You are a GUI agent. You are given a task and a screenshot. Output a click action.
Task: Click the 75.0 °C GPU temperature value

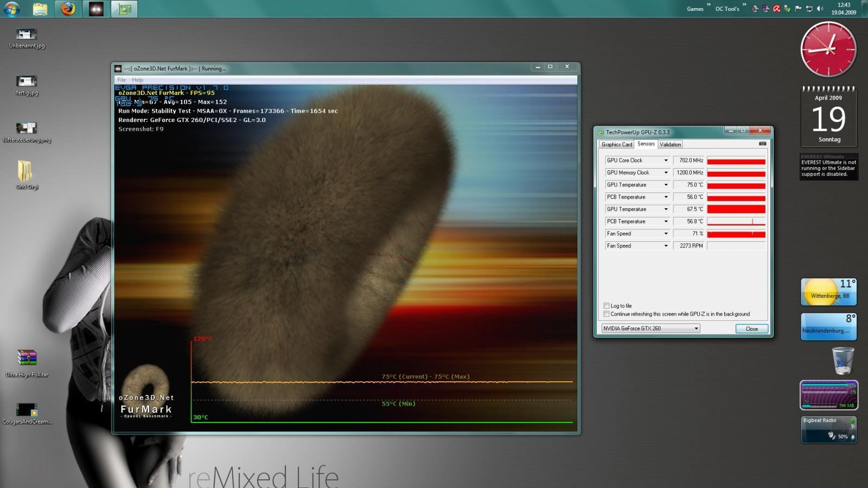click(688, 185)
